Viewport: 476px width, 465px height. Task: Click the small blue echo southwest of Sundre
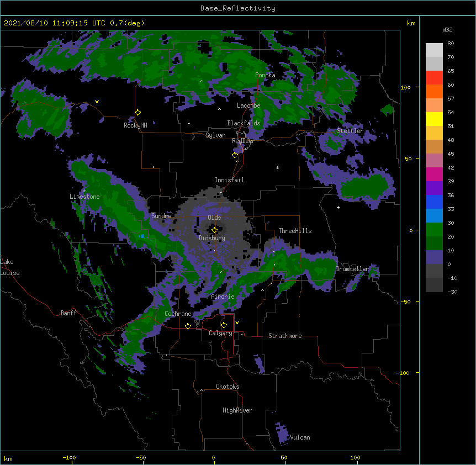pyautogui.click(x=141, y=236)
